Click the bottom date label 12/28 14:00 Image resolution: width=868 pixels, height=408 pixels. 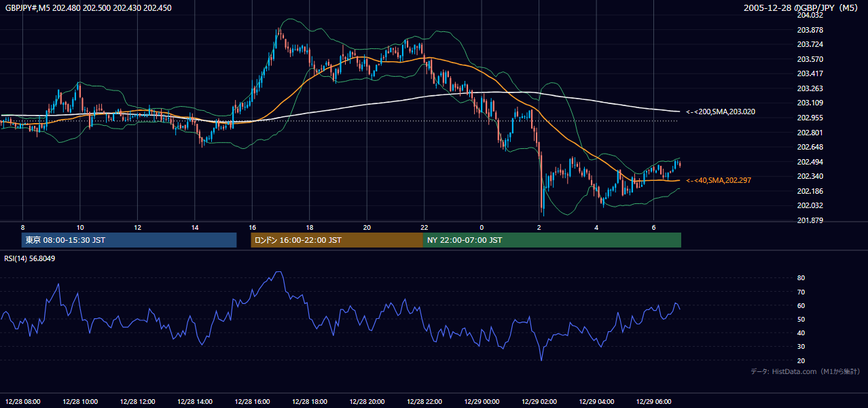(x=196, y=401)
